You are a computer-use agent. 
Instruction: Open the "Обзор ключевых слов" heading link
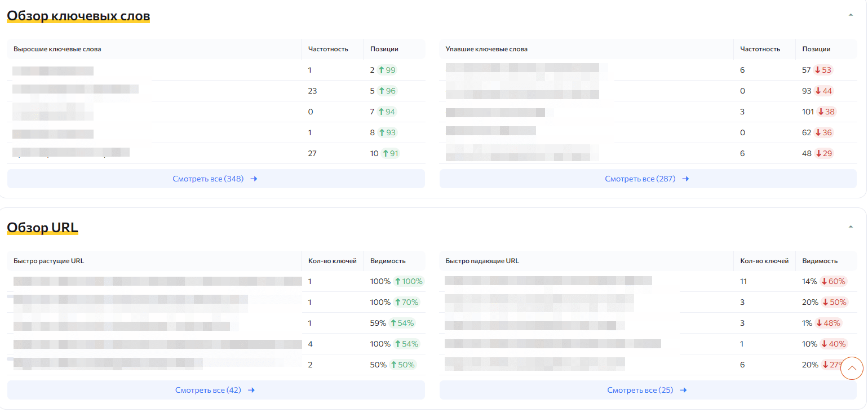coord(78,16)
